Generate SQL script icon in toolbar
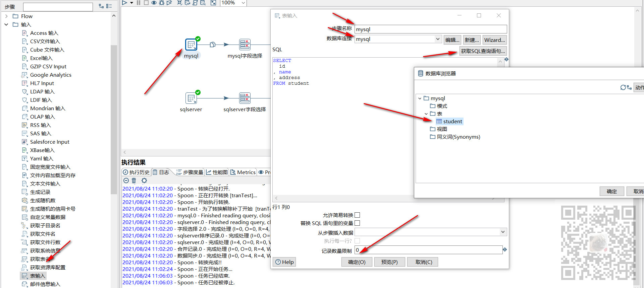Viewport: 644px width, 288px height. coord(195,3)
